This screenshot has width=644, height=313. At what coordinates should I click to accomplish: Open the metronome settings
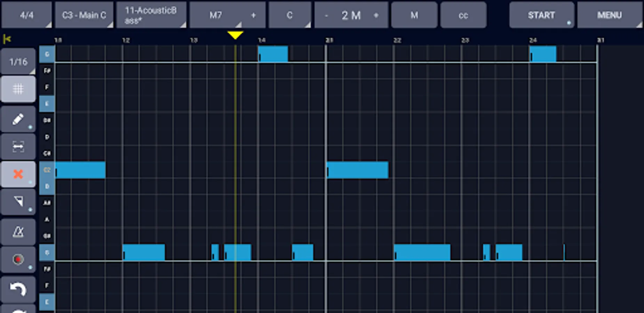pos(18,231)
